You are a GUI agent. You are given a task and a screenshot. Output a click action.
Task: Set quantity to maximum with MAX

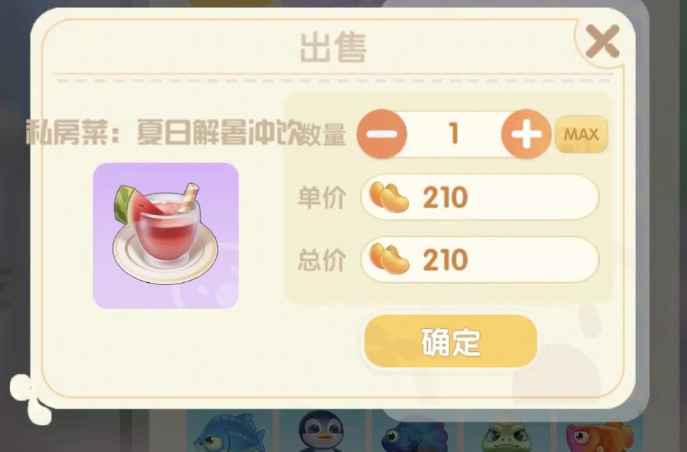click(581, 134)
